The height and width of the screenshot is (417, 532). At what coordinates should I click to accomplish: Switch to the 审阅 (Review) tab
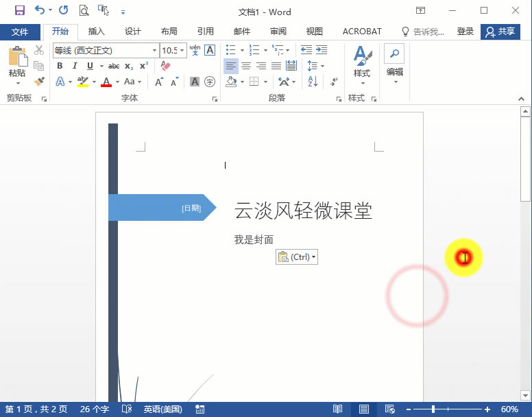tap(278, 32)
